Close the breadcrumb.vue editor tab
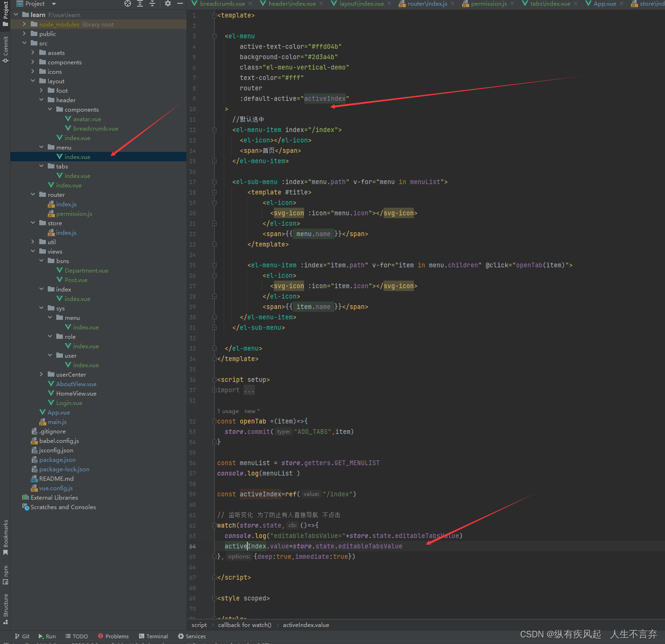Screen dimensions: 665x644 click(251, 3)
